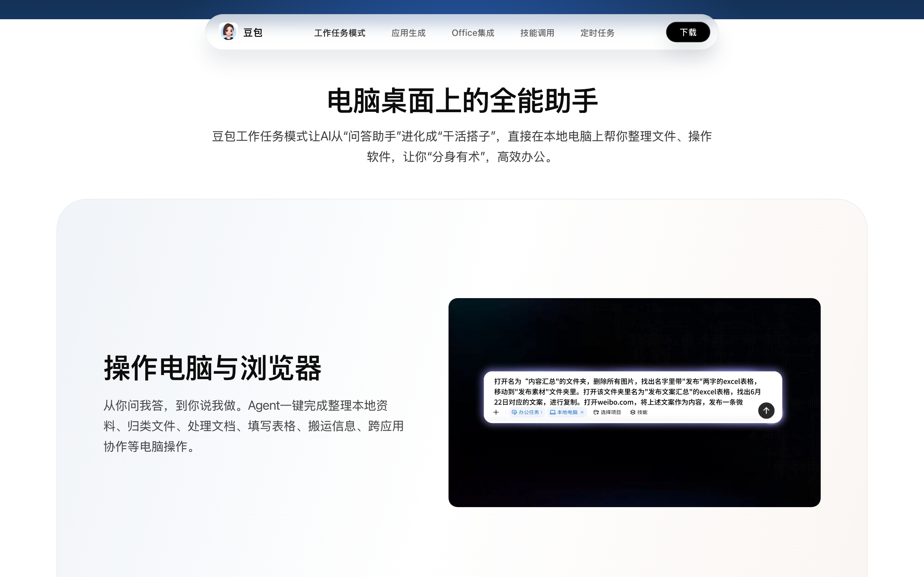The width and height of the screenshot is (924, 577).
Task: Click the 办公任务 mode chip icon
Action: [x=514, y=413]
